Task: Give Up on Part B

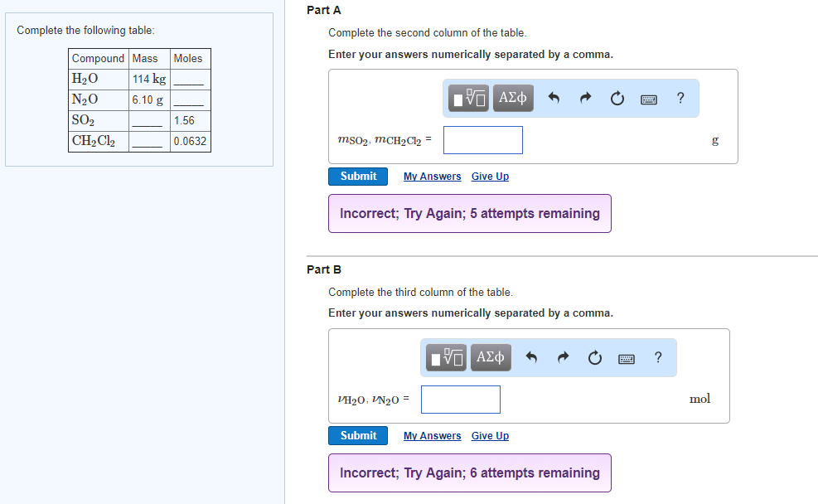Action: [x=490, y=436]
